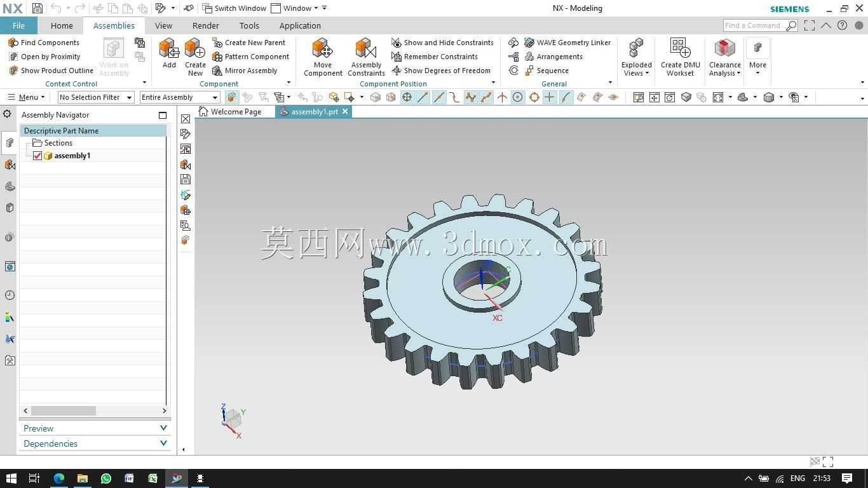The width and height of the screenshot is (868, 488).
Task: Select the Tools ribbon tab
Action: tap(249, 25)
